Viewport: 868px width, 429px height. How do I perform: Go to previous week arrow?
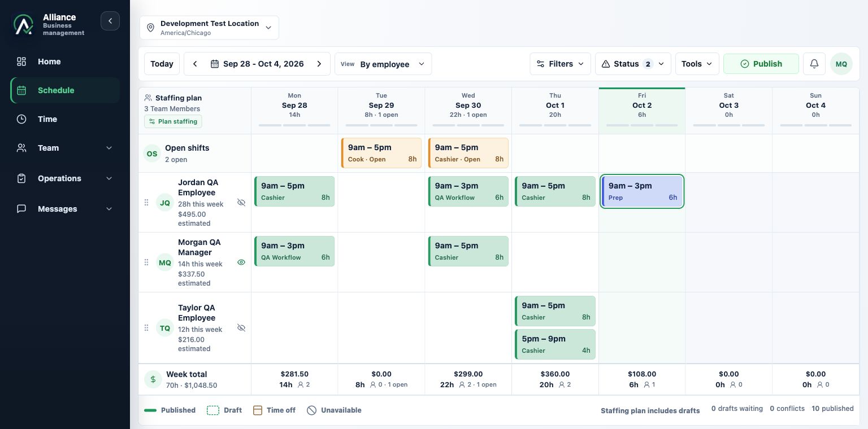click(195, 64)
